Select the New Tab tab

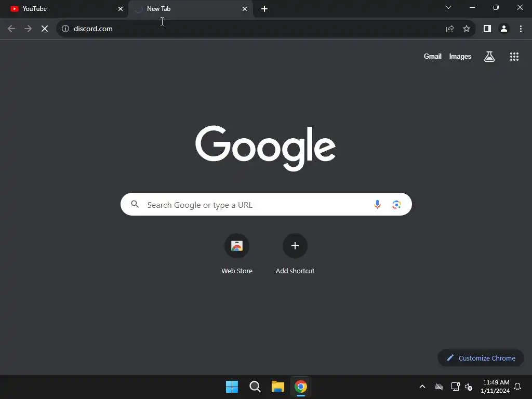point(190,9)
